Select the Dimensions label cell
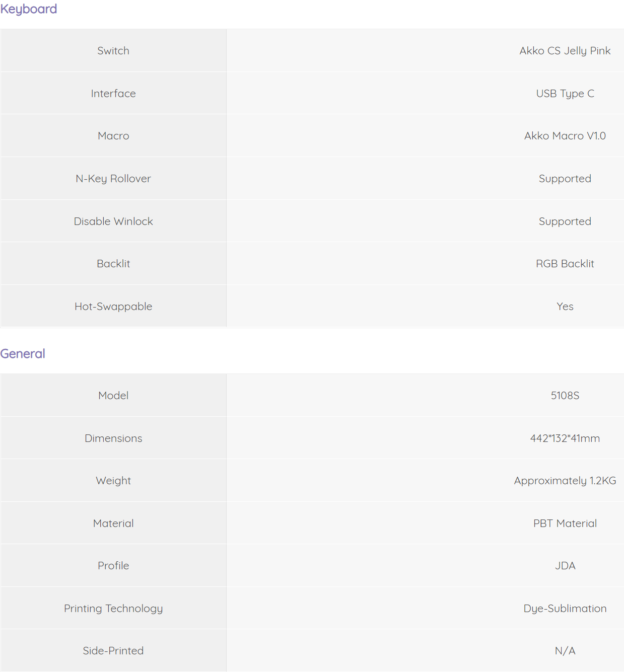The image size is (624, 672). (x=113, y=438)
